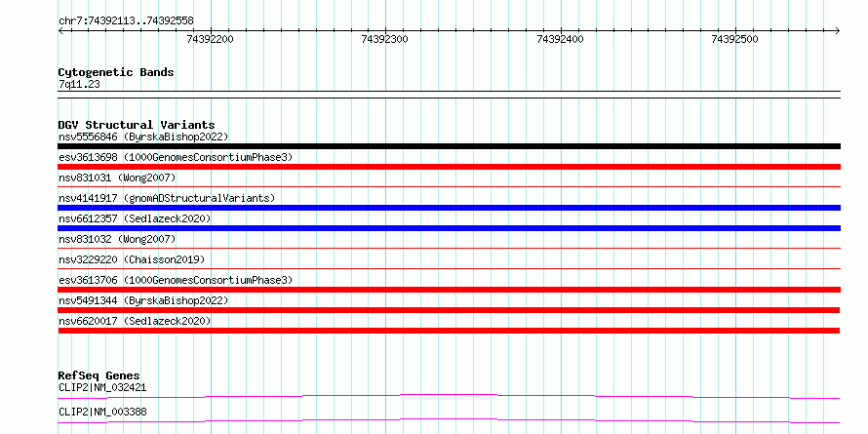Click the black bar for nsv5556846

click(x=449, y=146)
